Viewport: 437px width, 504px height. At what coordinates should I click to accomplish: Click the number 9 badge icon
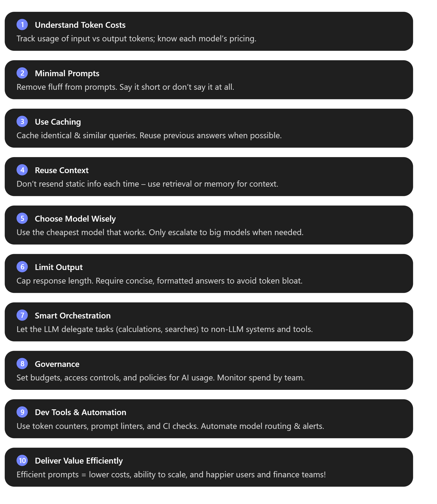pyautogui.click(x=22, y=412)
